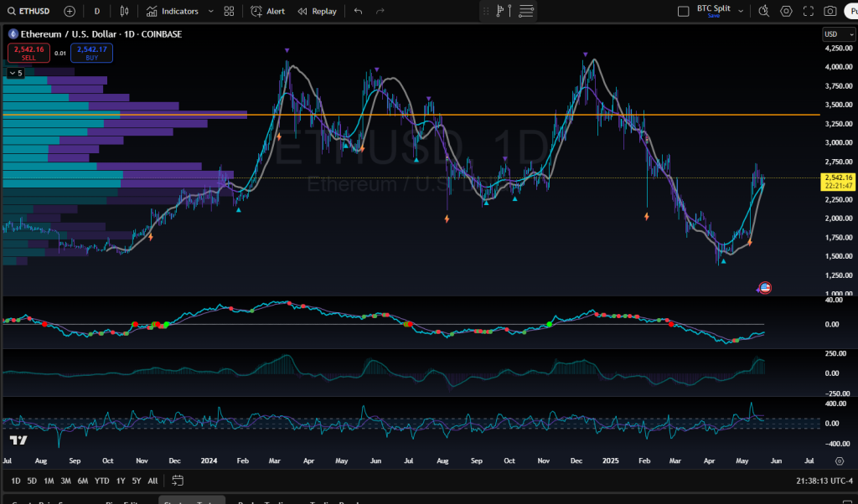Image resolution: width=858 pixels, height=504 pixels.
Task: Click the BTC Split layout name
Action: coord(714,8)
